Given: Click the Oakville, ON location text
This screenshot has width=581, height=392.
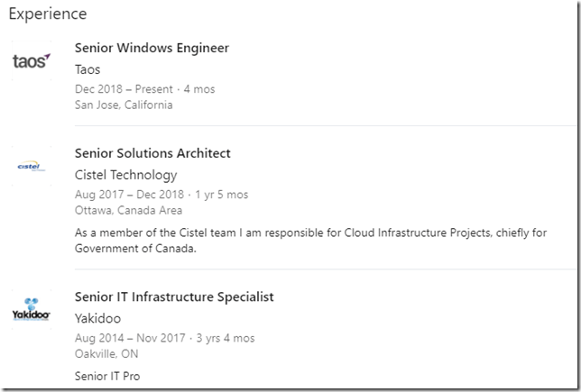Looking at the screenshot, I should click(106, 353).
